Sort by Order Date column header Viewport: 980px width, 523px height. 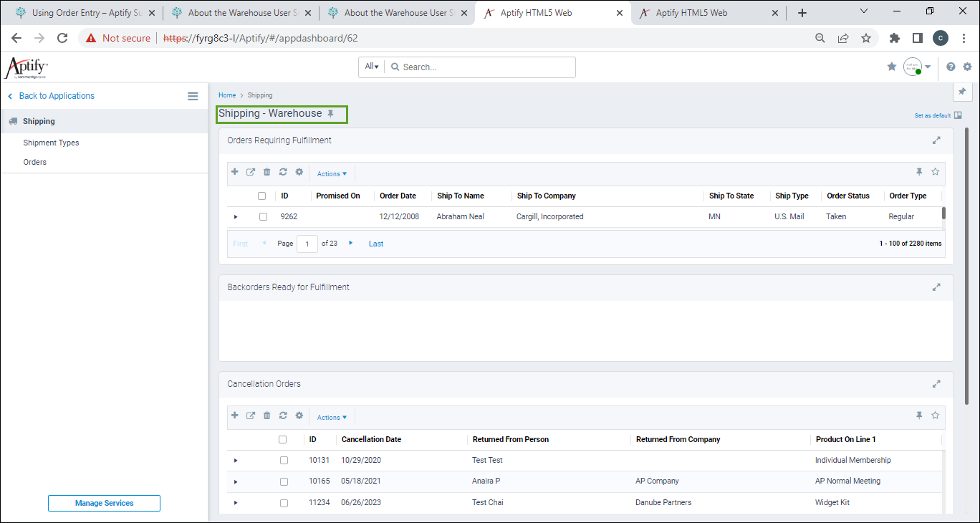tap(398, 196)
